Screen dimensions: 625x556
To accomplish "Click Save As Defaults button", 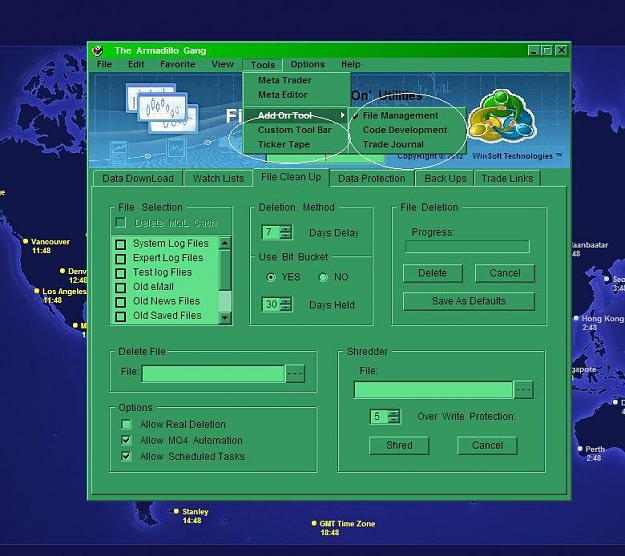I will [x=469, y=301].
